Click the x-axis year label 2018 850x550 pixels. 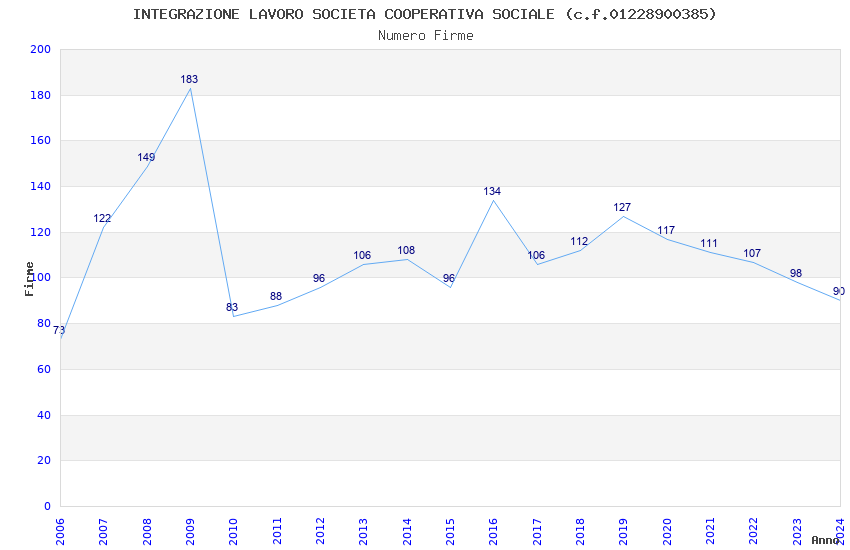click(581, 532)
